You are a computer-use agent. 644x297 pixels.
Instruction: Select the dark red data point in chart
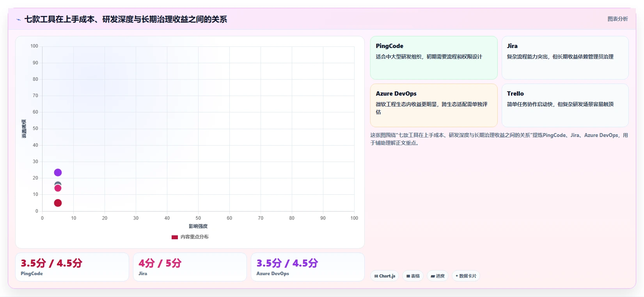(58, 203)
